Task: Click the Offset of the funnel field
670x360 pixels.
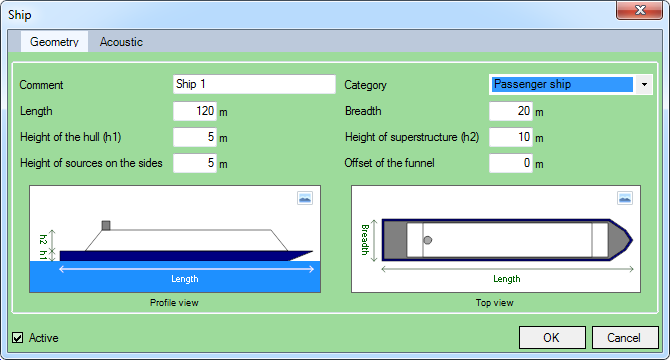Action: click(511, 163)
